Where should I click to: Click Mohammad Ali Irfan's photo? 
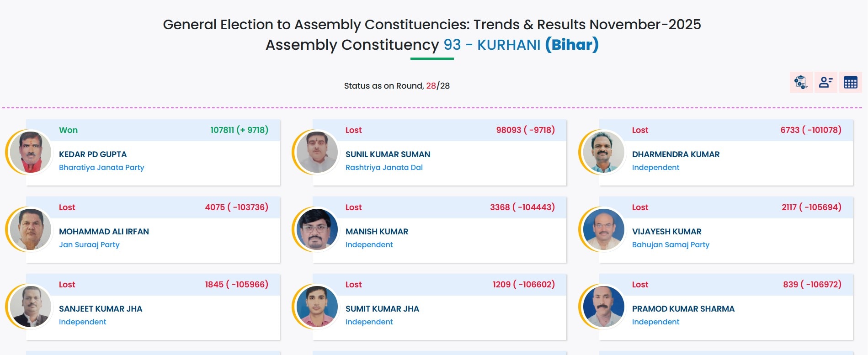[x=30, y=229]
